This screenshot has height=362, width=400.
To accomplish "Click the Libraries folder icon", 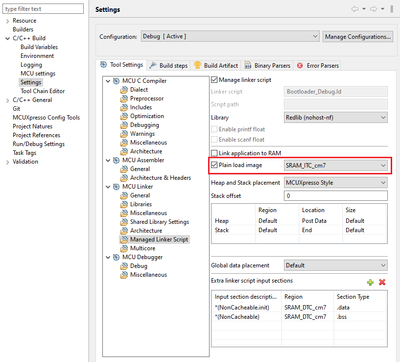I will pos(124,204).
